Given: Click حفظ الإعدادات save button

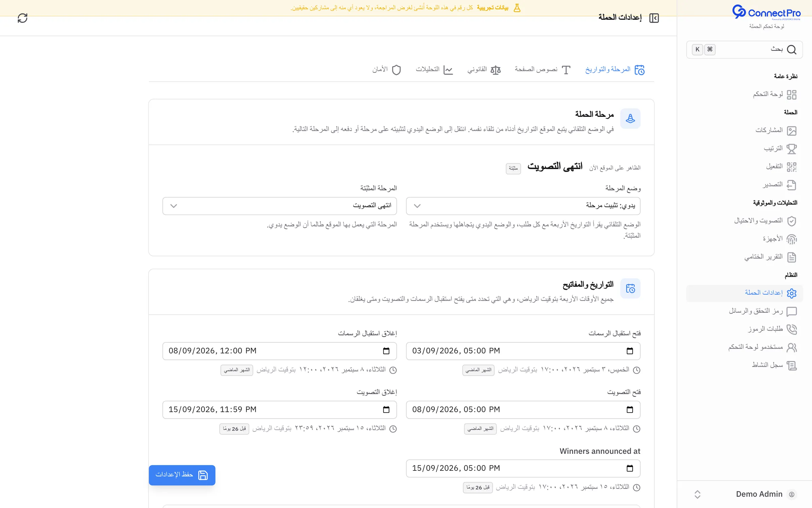Looking at the screenshot, I should tap(182, 475).
